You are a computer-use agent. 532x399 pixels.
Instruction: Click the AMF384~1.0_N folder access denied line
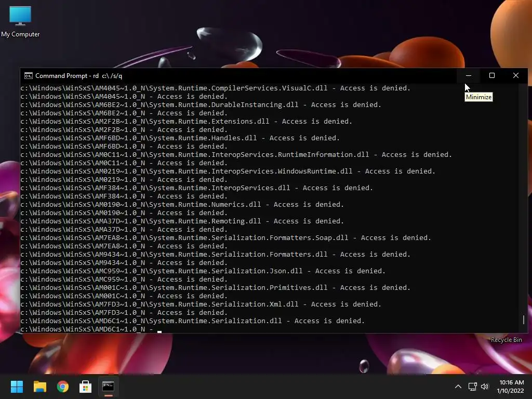point(124,196)
